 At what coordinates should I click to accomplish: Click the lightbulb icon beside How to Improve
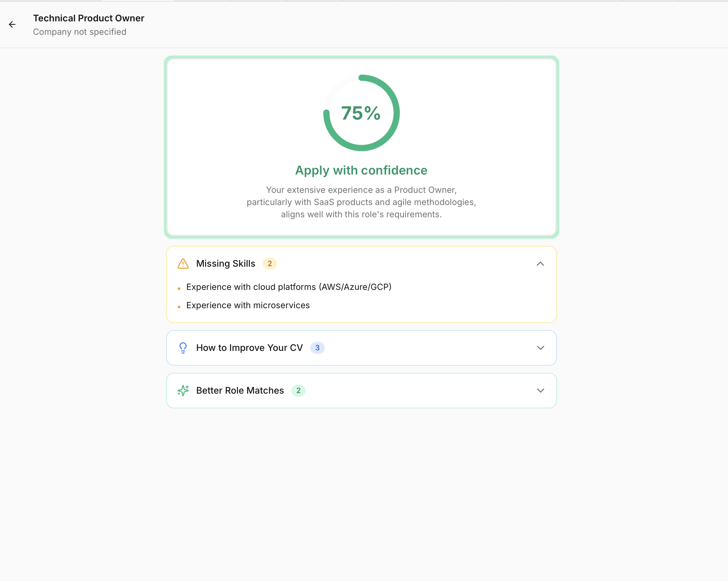(x=183, y=347)
